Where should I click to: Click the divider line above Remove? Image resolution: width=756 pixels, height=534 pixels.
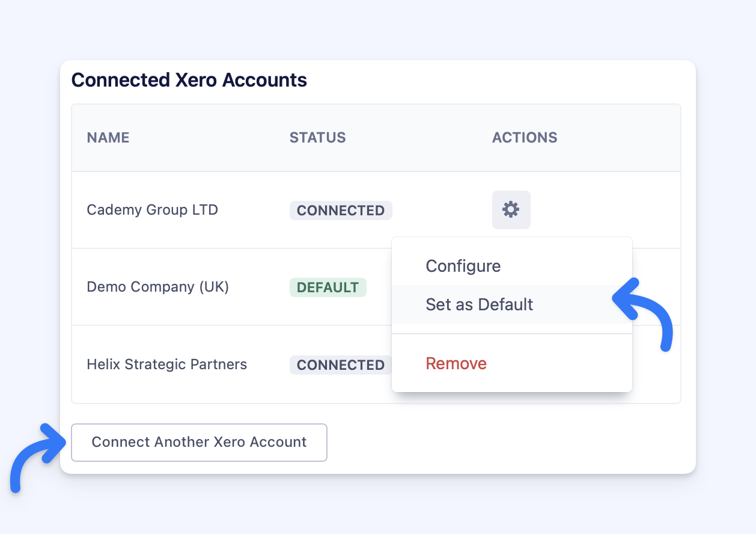click(x=511, y=334)
